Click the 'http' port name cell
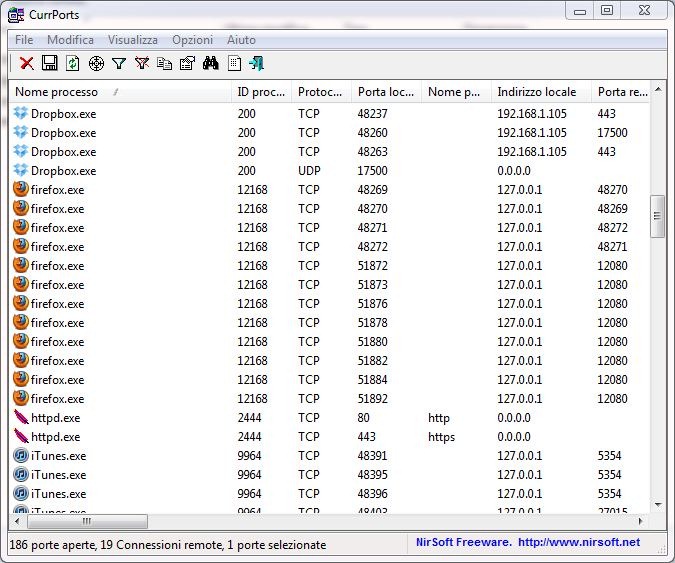The image size is (675, 563). pyautogui.click(x=439, y=418)
